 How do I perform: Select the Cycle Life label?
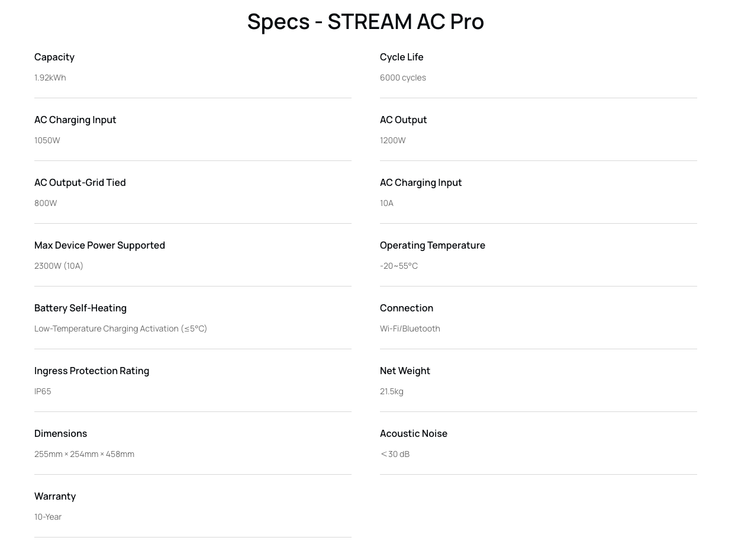pos(402,57)
